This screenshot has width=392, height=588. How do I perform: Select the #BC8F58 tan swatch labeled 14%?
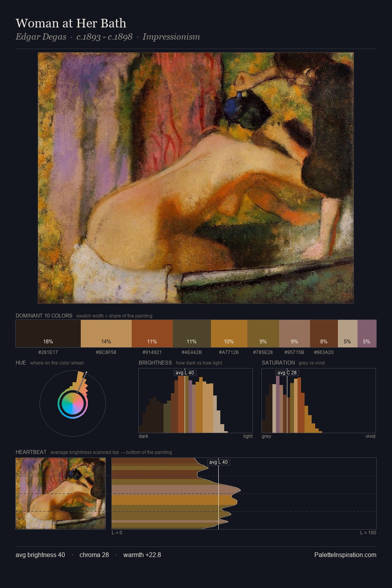[x=106, y=334]
